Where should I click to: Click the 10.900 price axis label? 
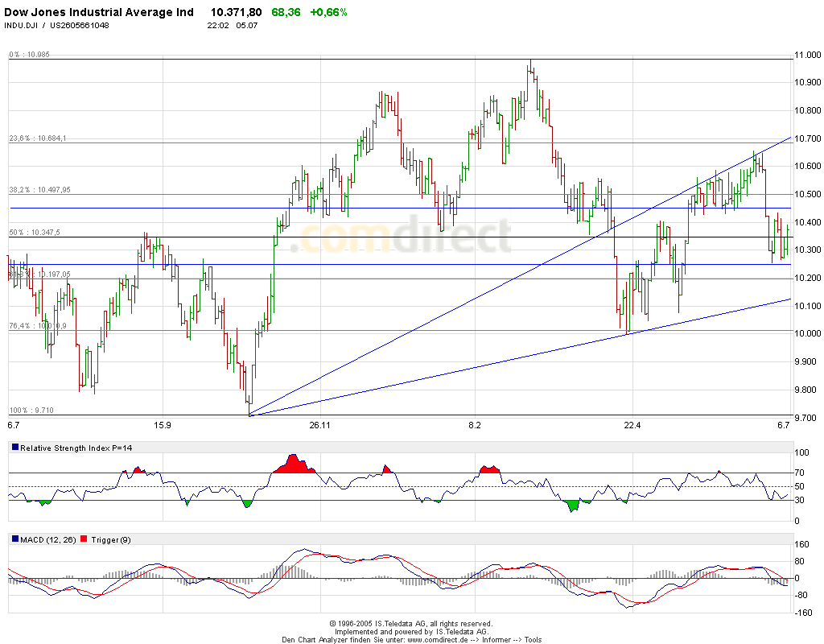tap(807, 83)
